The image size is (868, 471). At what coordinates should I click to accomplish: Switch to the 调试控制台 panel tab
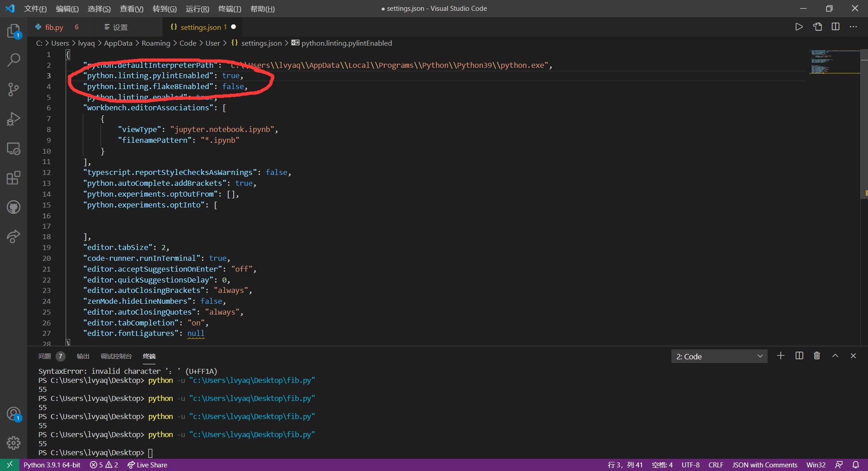[x=116, y=356]
